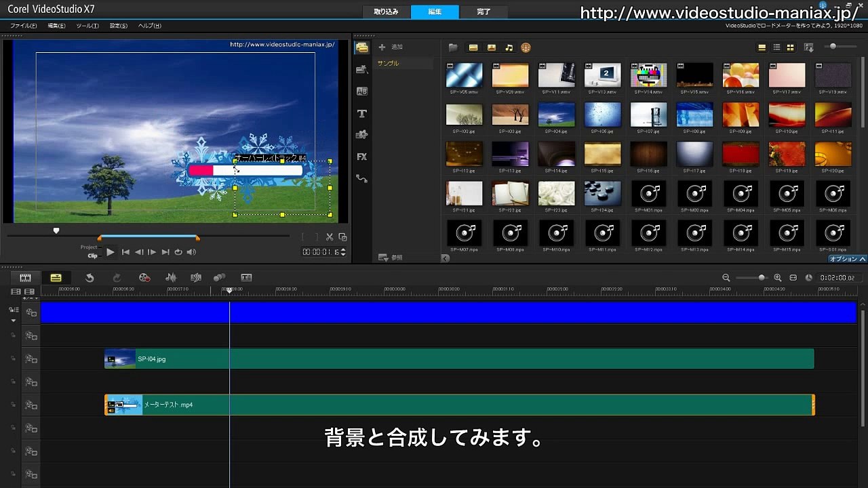The height and width of the screenshot is (488, 868).
Task: Switch library to thumbnail grid view
Action: click(x=791, y=47)
